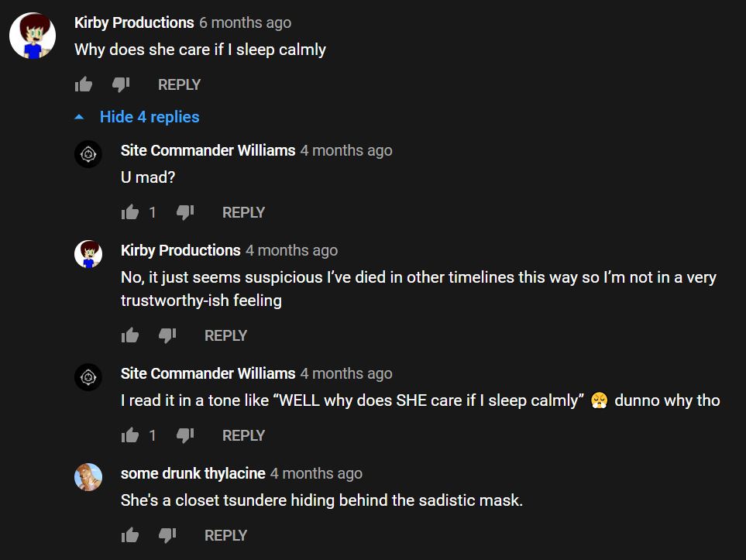Image resolution: width=746 pixels, height=560 pixels.
Task: Dislike the "U mad?" reply
Action: tap(185, 212)
